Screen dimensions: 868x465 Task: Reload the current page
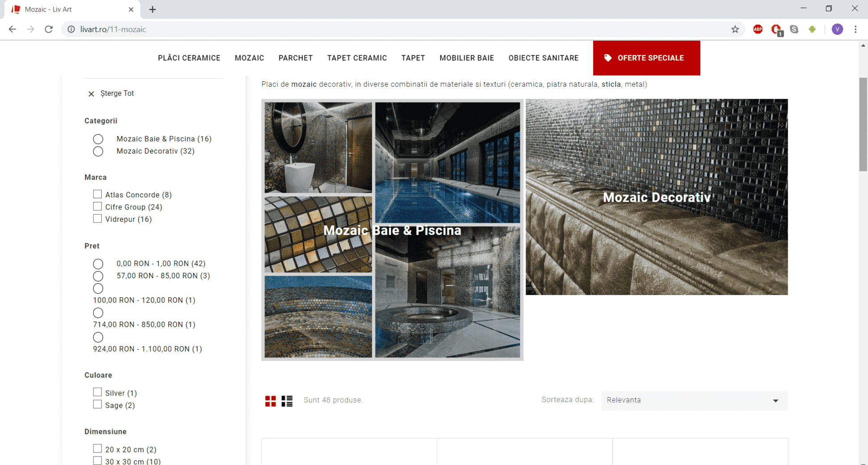49,30
